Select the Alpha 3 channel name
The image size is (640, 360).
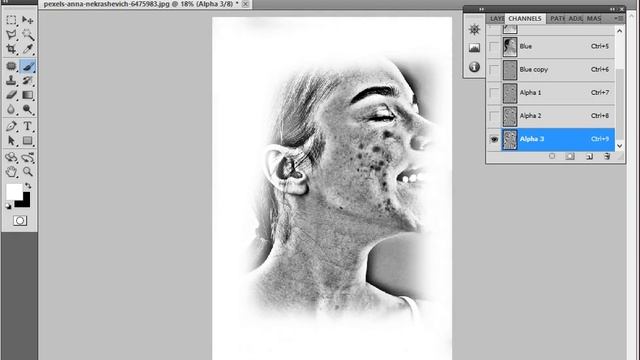532,139
